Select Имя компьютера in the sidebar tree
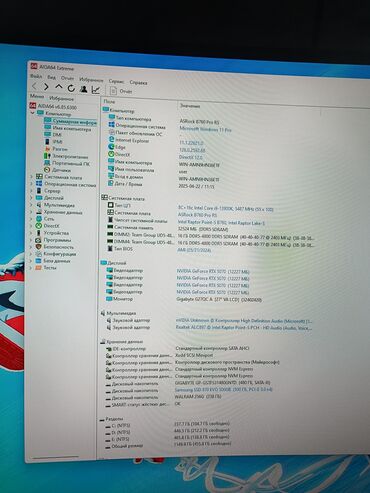The width and height of the screenshot is (370, 493). 68,128
